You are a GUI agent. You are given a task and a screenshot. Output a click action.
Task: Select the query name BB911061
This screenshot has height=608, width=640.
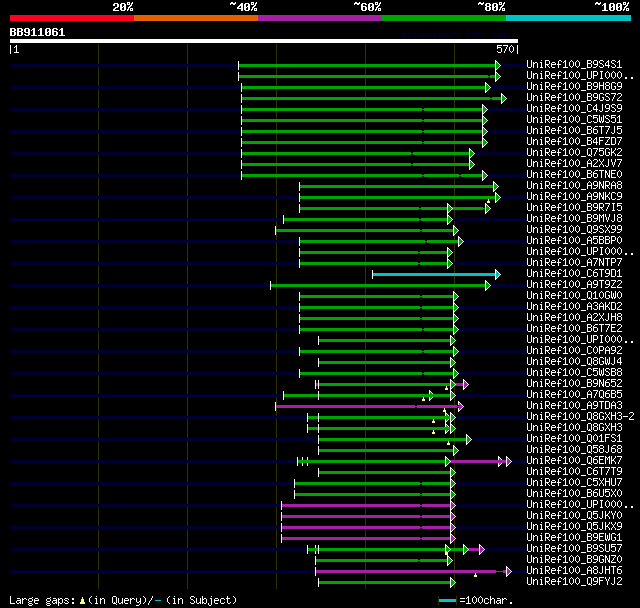(x=37, y=32)
